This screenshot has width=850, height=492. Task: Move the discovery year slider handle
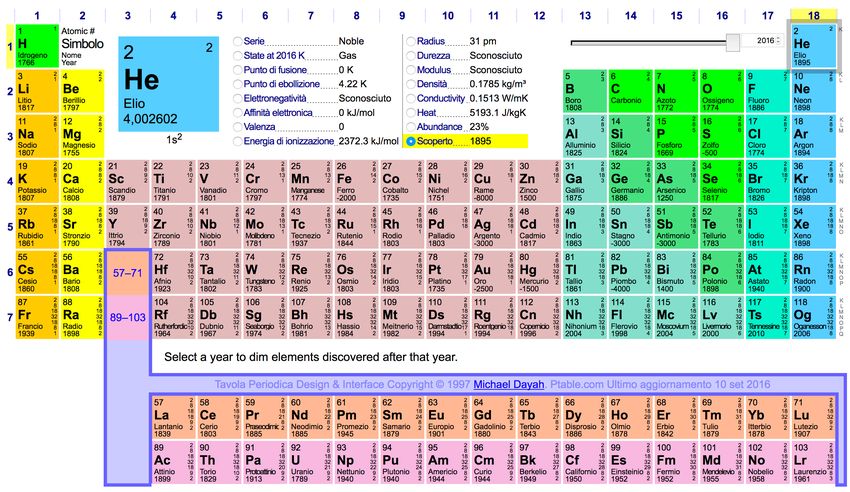(733, 42)
